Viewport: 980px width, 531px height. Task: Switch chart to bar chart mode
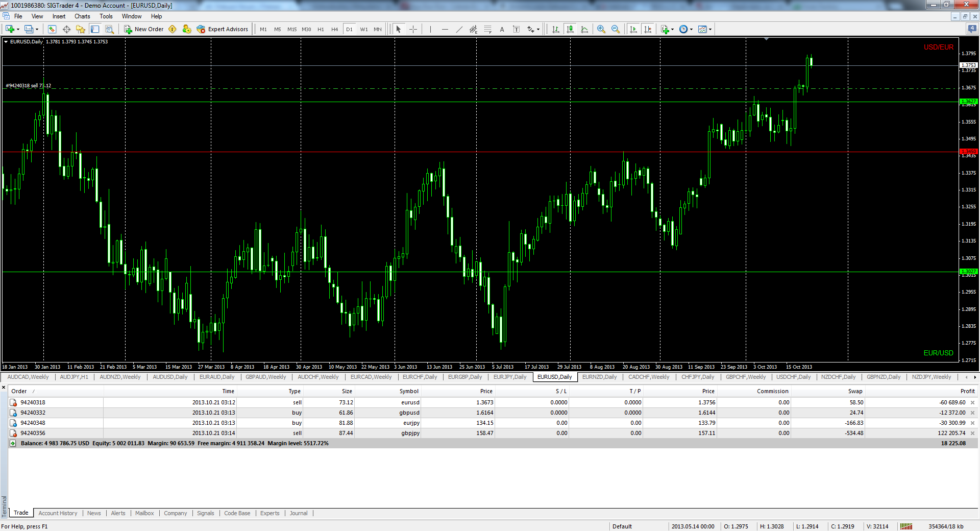tap(556, 29)
